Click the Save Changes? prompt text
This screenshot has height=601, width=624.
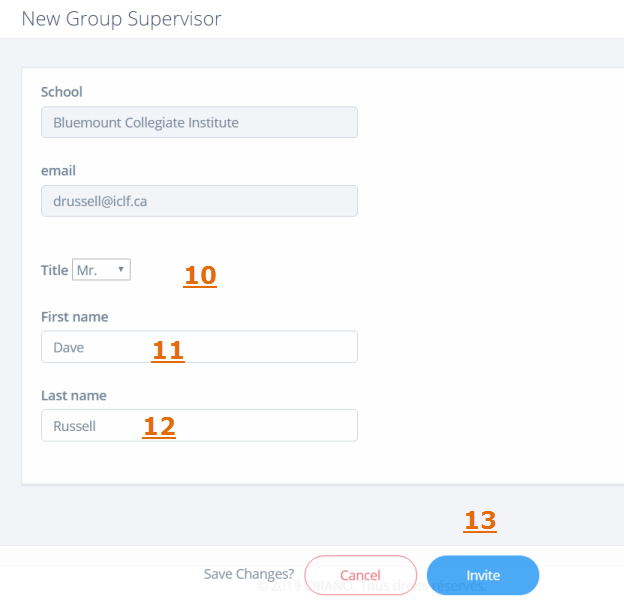coord(248,574)
